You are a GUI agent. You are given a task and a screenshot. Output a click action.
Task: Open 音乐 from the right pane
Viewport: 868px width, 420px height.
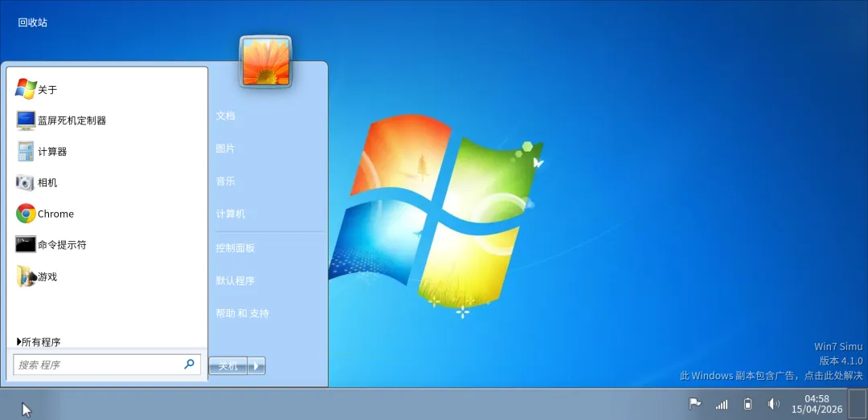tap(225, 181)
